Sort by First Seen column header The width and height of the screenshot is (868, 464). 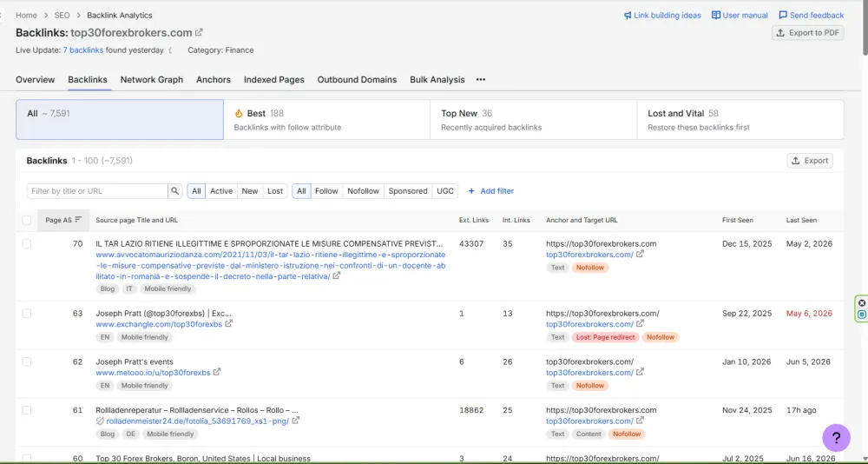[737, 220]
